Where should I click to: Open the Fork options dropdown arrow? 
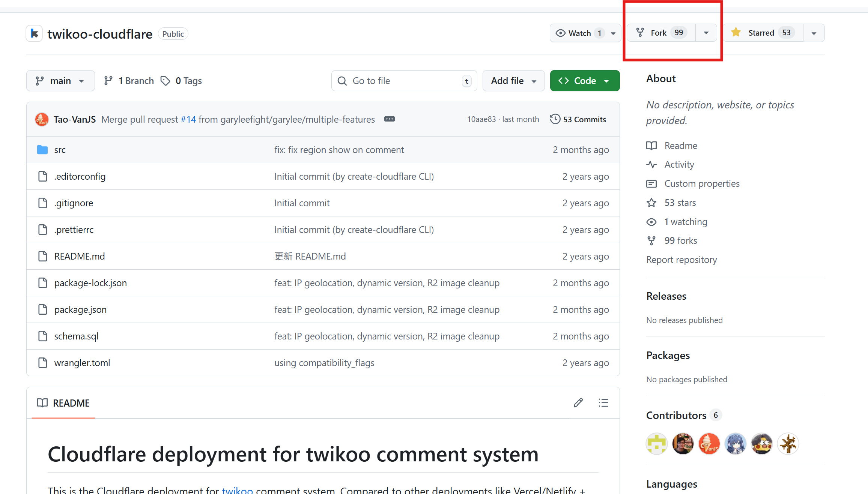706,33
